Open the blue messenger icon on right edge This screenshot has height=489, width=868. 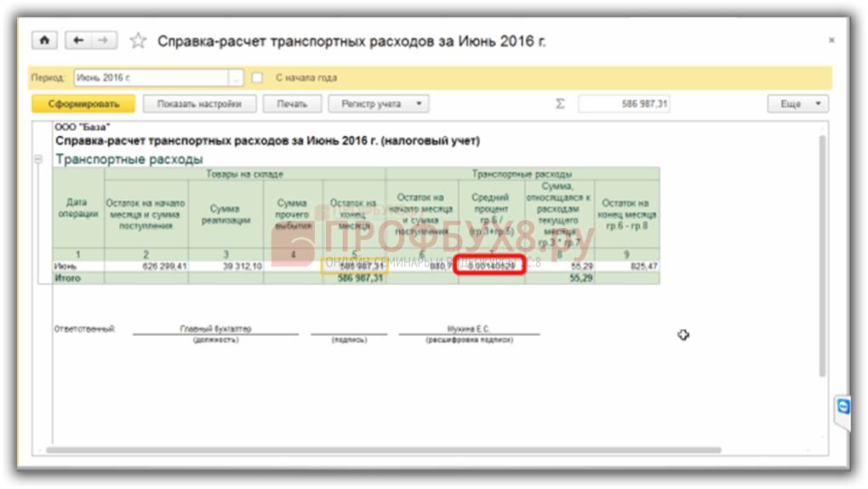point(842,407)
